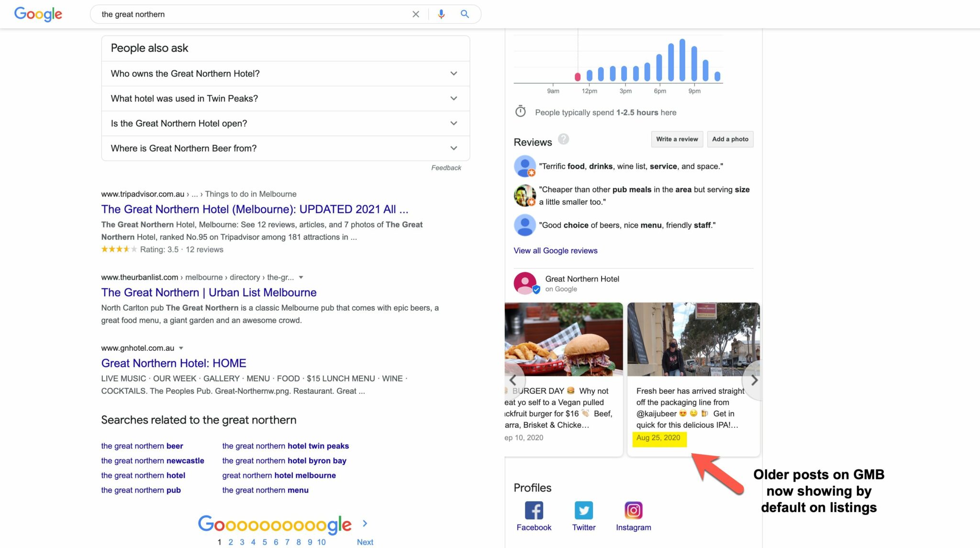
Task: Click Next results page link
Action: tap(365, 542)
